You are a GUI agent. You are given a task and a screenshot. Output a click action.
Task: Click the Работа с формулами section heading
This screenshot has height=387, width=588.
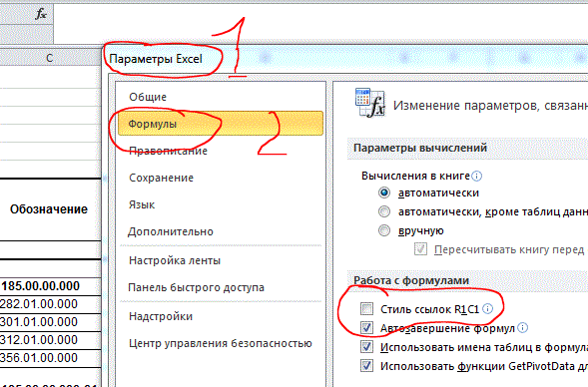pos(411,280)
